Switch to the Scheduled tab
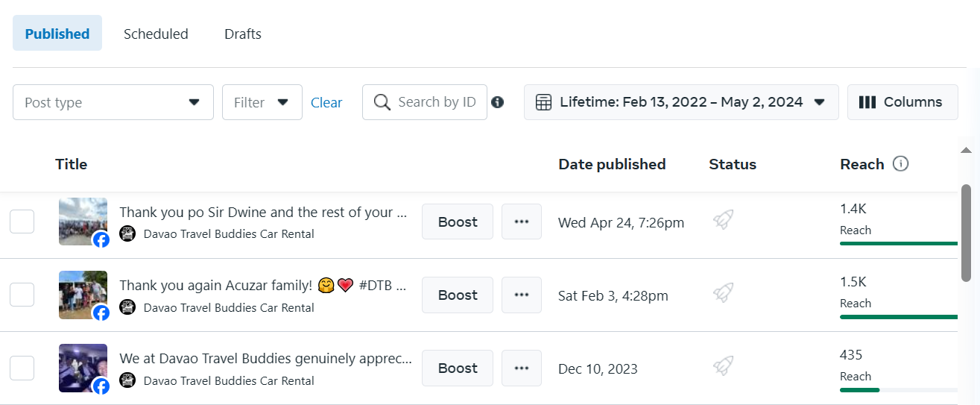This screenshot has height=405, width=980. [156, 34]
